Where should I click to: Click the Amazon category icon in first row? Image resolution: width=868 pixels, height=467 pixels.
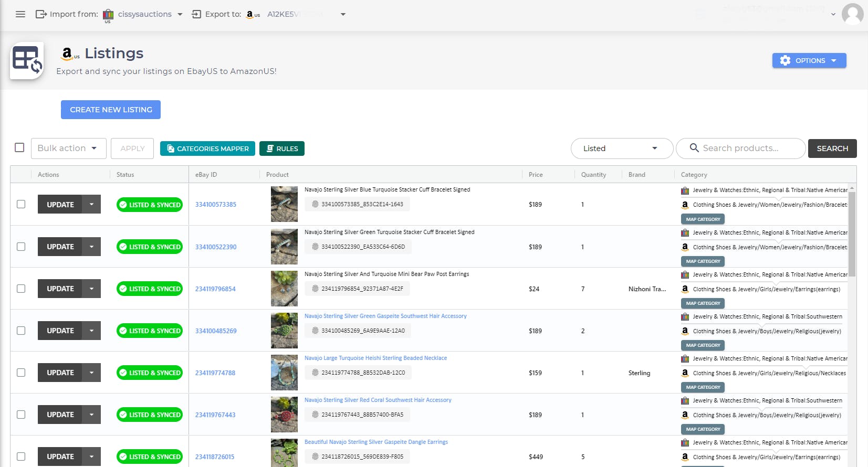(685, 205)
